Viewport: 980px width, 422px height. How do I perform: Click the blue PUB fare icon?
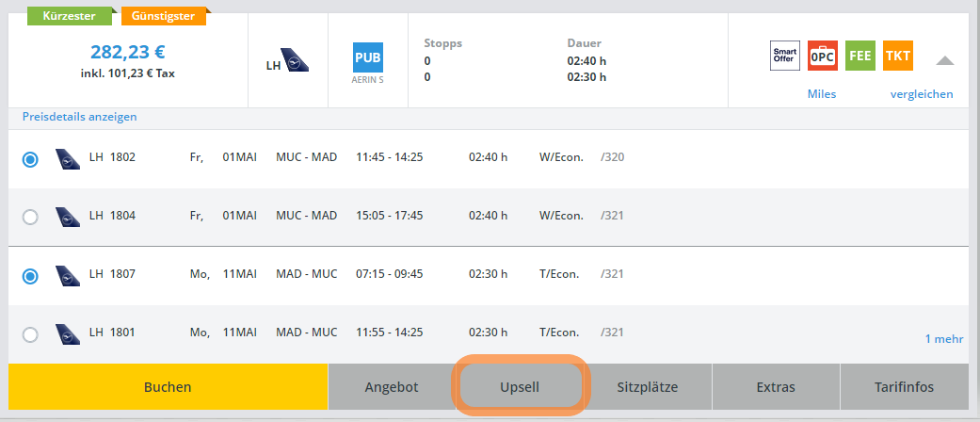(368, 58)
